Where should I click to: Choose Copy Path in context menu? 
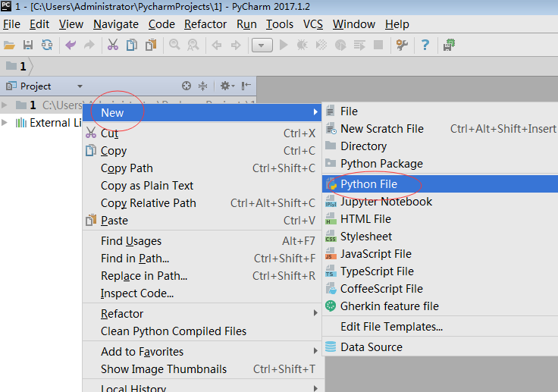click(x=202, y=168)
